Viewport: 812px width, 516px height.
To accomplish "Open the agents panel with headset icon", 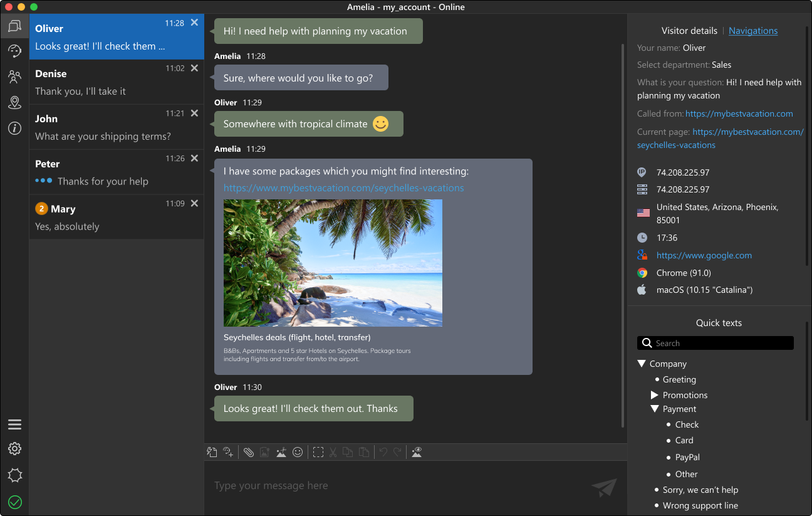I will pos(14,51).
